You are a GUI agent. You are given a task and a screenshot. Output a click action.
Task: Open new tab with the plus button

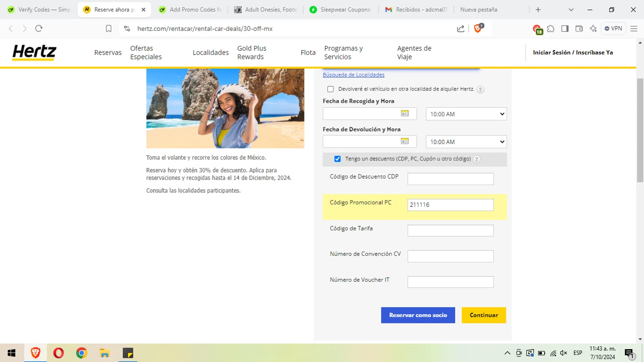[x=538, y=9]
